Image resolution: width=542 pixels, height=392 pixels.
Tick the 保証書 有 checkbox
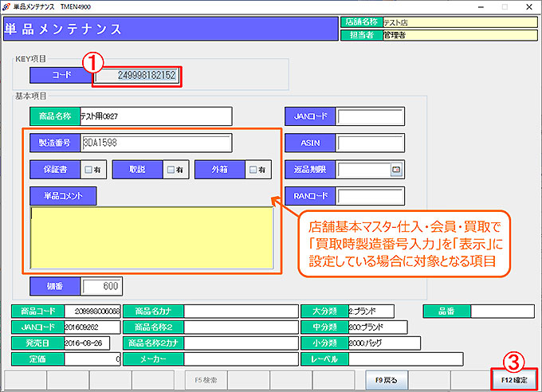[x=88, y=170]
